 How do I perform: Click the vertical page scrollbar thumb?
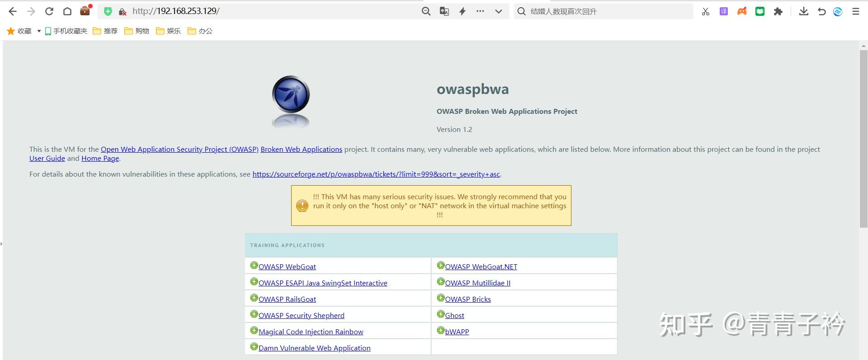[863, 139]
